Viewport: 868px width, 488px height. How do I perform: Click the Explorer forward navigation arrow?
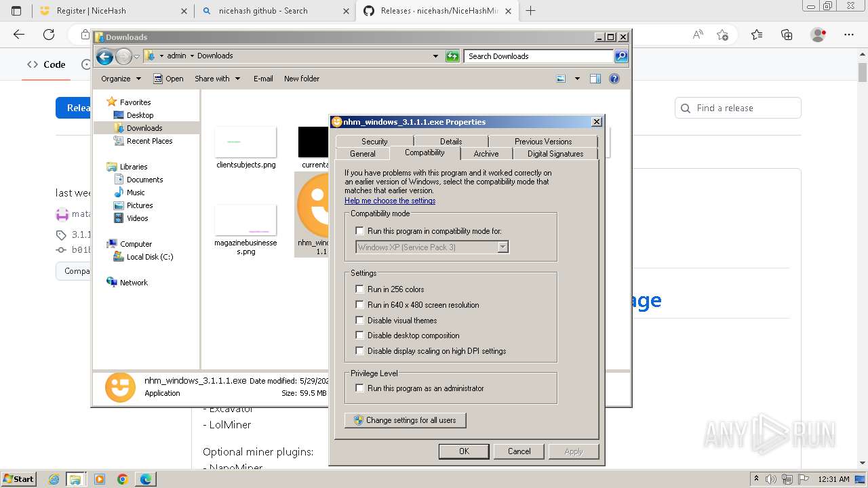click(x=123, y=56)
